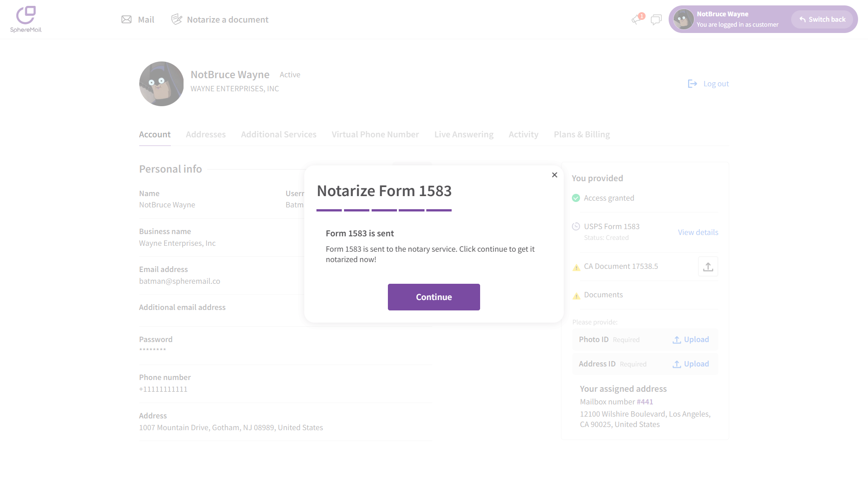Screen dimensions: 868x488
Task: Click the CA Document 17538.5 upload icon
Action: [x=708, y=267]
